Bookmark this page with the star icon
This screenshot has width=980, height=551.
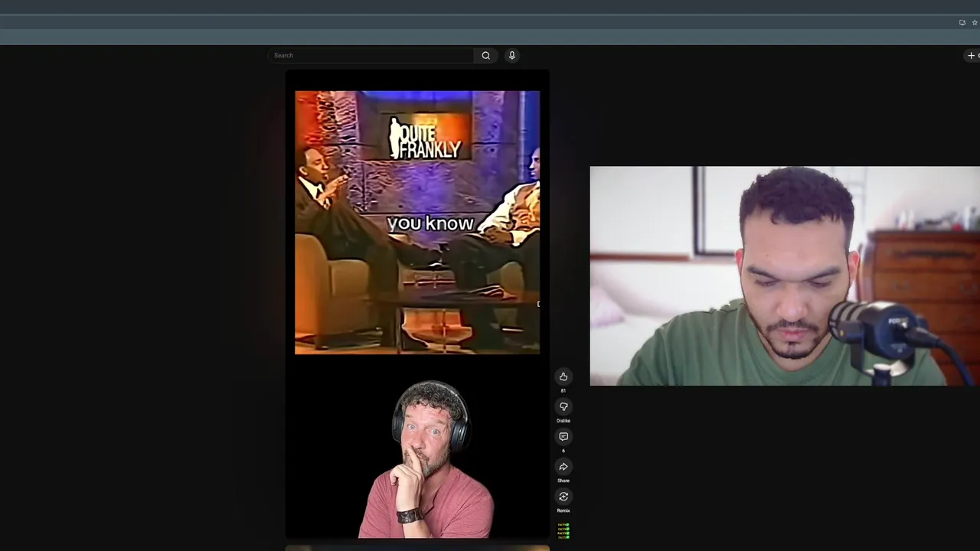coord(975,22)
